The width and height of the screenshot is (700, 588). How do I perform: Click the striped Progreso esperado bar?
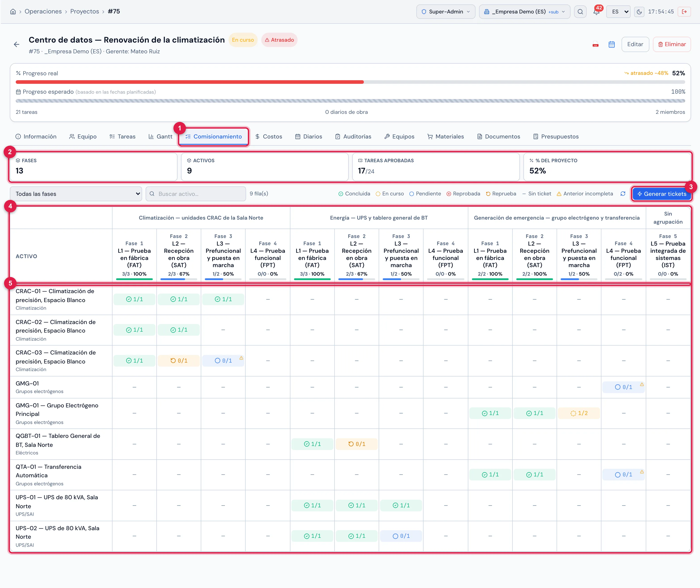350,101
